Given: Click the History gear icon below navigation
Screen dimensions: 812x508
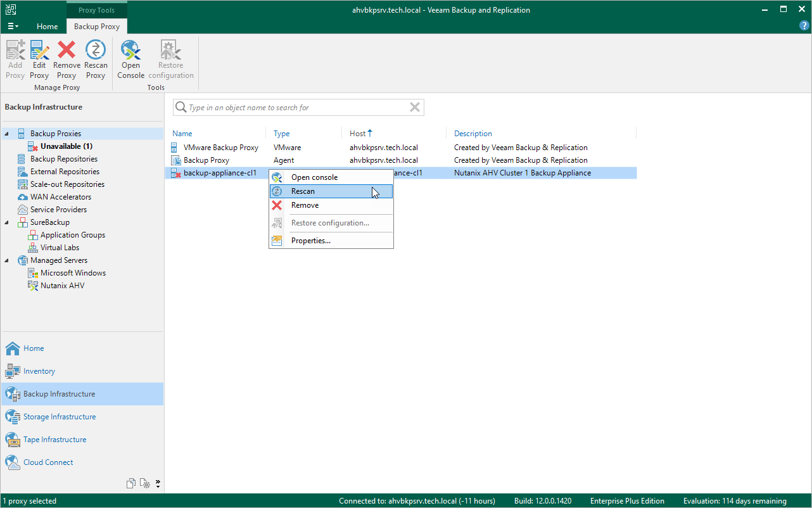Looking at the screenshot, I should coord(145,483).
